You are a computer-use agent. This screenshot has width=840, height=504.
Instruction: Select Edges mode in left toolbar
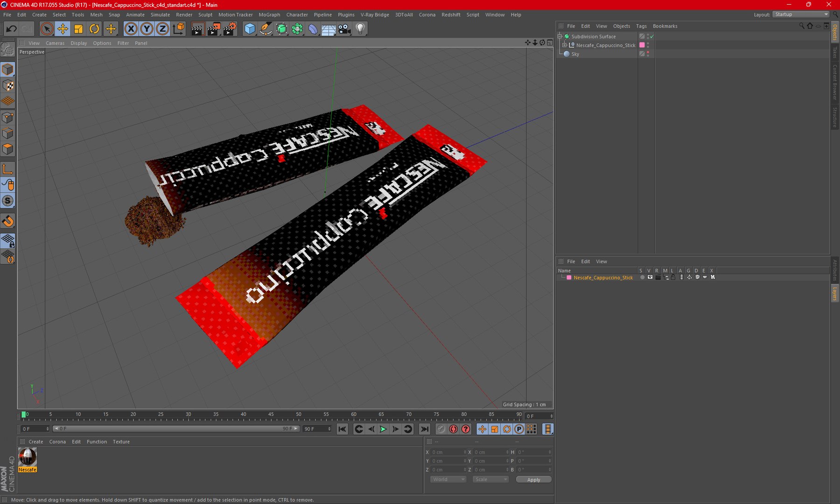pyautogui.click(x=8, y=133)
